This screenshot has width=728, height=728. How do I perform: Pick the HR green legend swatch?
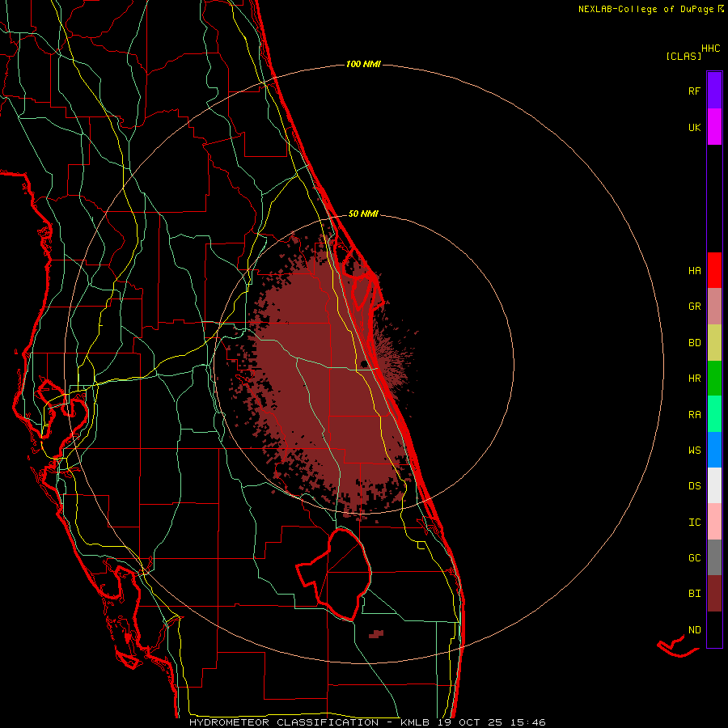tap(714, 379)
